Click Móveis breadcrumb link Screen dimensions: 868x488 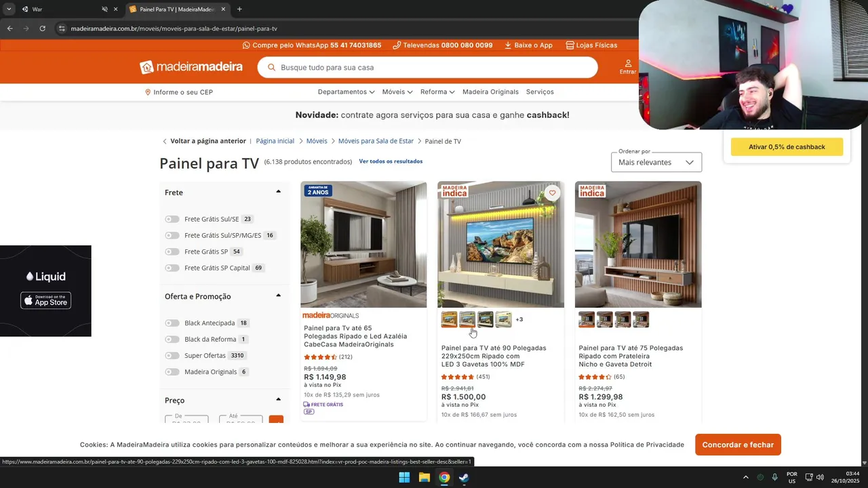pos(317,141)
